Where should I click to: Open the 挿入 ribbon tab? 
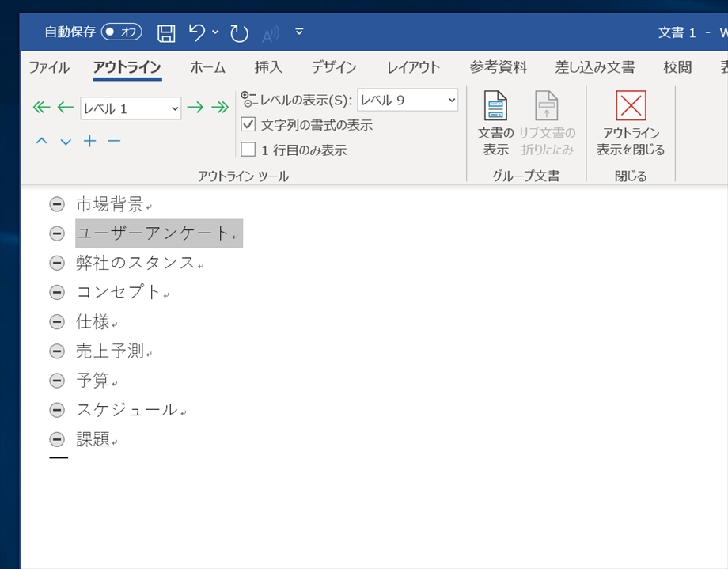pyautogui.click(x=268, y=67)
